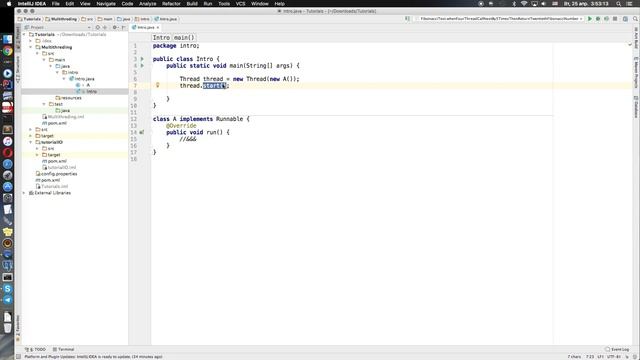640x360 pixels.
Task: Place cursor on the line with package intro;
Action: pyautogui.click(x=176, y=46)
